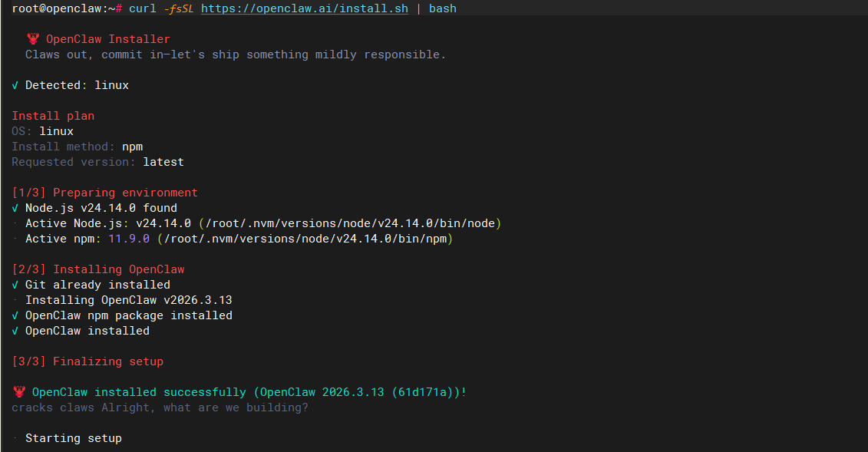The height and width of the screenshot is (452, 868).
Task: Click 'Installing OpenClaw v2026.3.13' line
Action: pos(128,300)
